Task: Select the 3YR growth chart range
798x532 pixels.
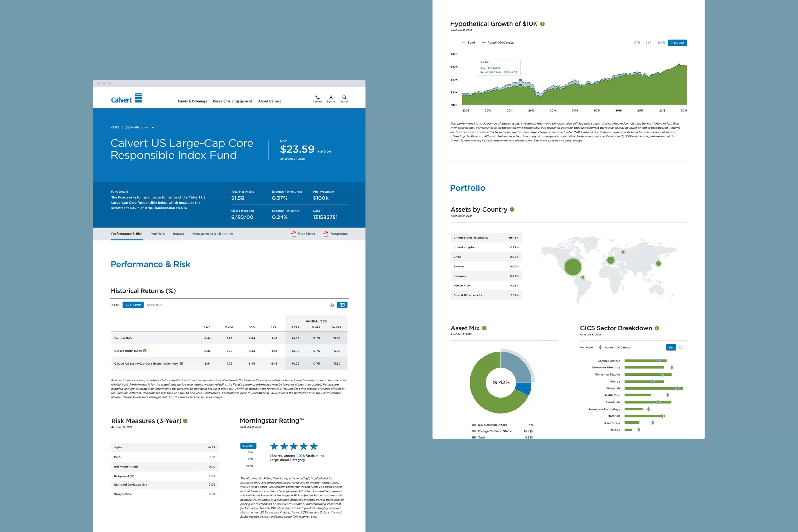Action: (637, 43)
